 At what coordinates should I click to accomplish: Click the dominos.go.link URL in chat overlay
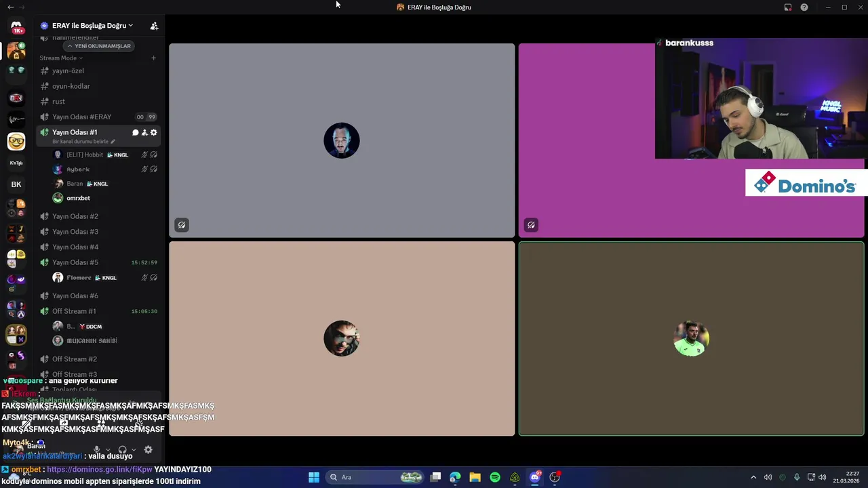click(99, 469)
